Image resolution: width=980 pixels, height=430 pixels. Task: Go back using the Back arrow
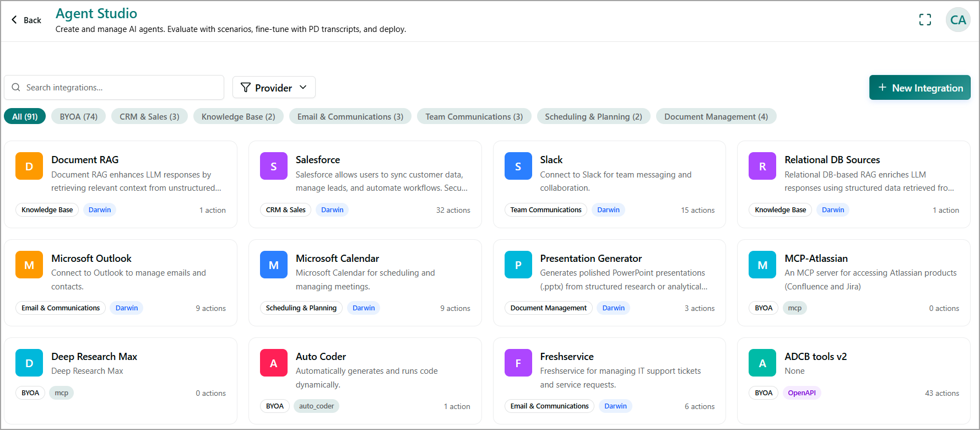pyautogui.click(x=26, y=20)
